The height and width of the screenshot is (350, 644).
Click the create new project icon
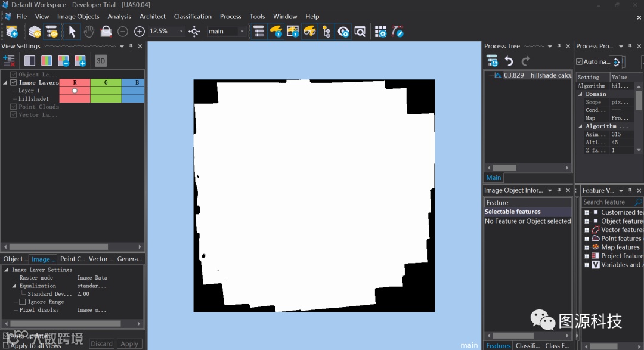click(12, 31)
